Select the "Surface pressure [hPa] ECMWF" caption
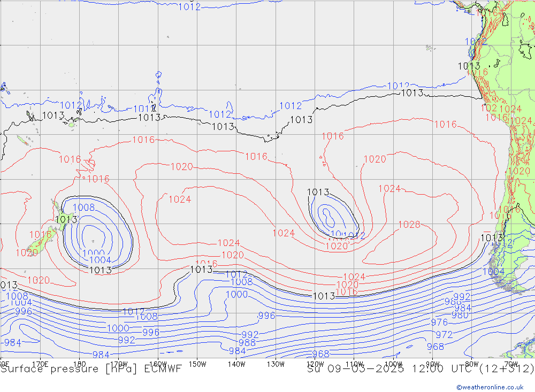The image size is (535, 392). tap(91, 369)
